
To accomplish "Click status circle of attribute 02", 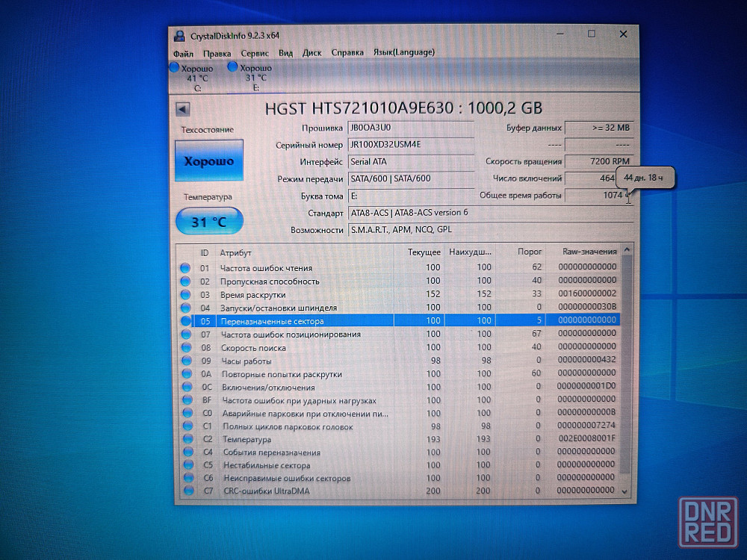I will coord(185,281).
